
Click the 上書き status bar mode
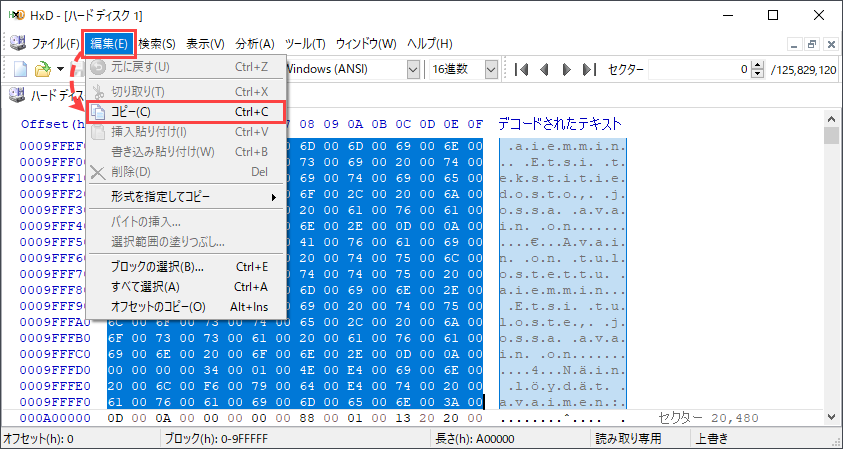pyautogui.click(x=712, y=439)
